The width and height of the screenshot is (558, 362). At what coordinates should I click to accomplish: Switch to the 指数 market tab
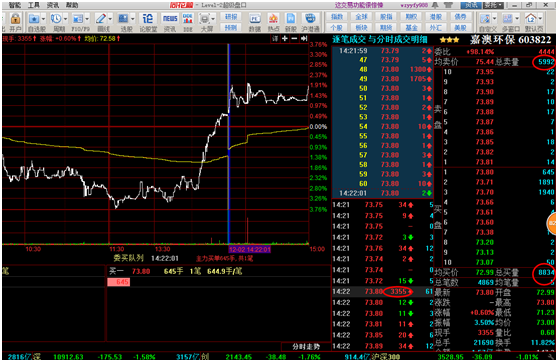click(x=337, y=17)
